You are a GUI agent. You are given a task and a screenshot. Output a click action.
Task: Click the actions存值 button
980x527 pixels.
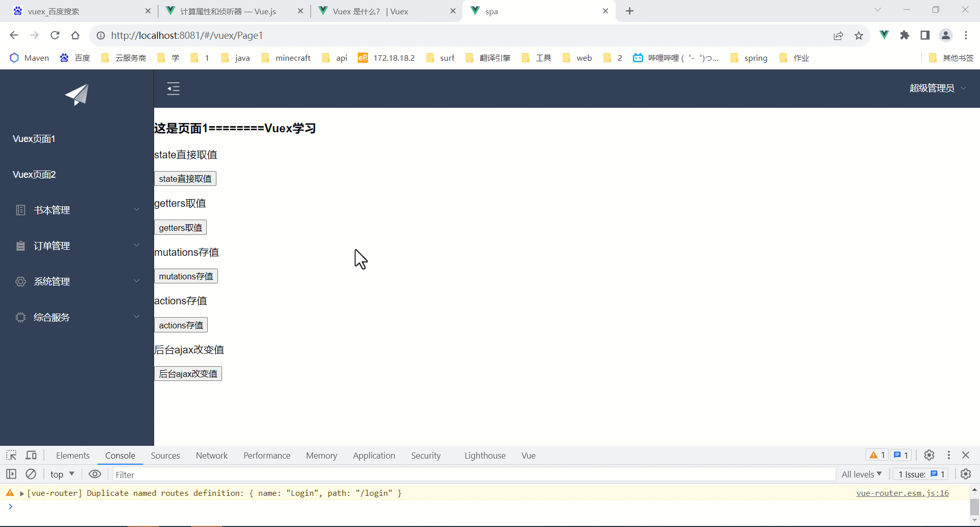click(181, 325)
